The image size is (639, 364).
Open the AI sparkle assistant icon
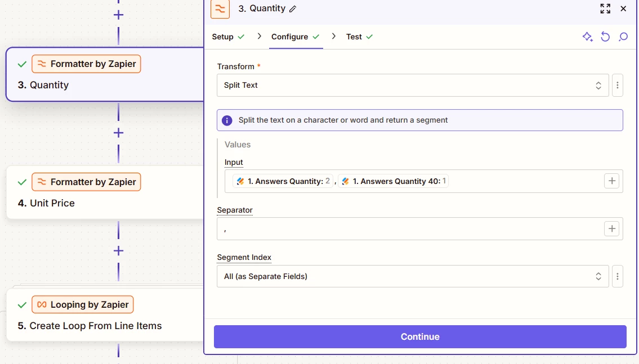pos(587,37)
